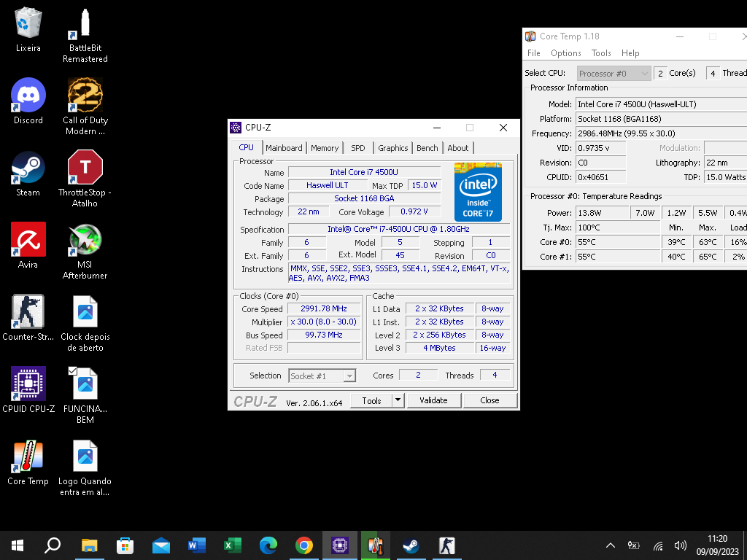
Task: Open the Wi-Fi network tray icon
Action: pyautogui.click(x=658, y=545)
